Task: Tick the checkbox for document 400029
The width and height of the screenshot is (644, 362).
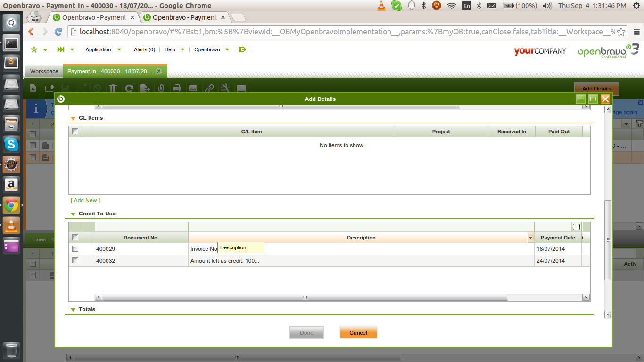Action: pos(75,249)
